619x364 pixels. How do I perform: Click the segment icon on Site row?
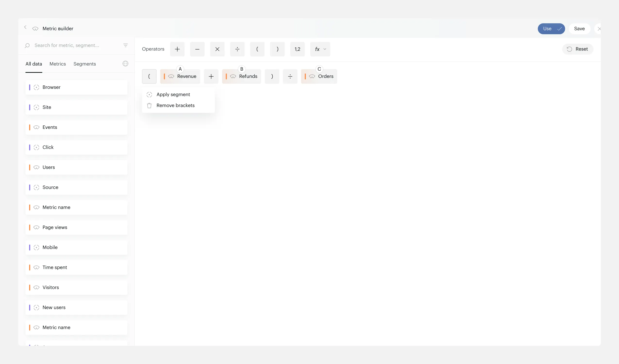coord(36,107)
